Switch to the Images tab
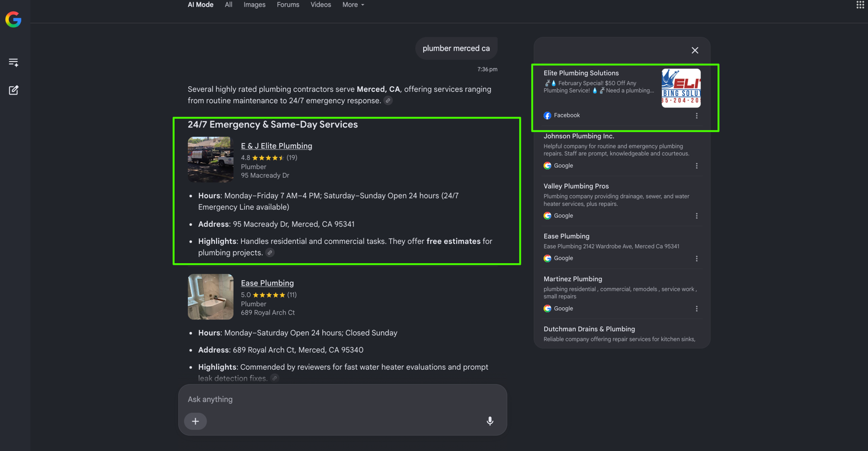Viewport: 868px width, 451px height. (254, 5)
